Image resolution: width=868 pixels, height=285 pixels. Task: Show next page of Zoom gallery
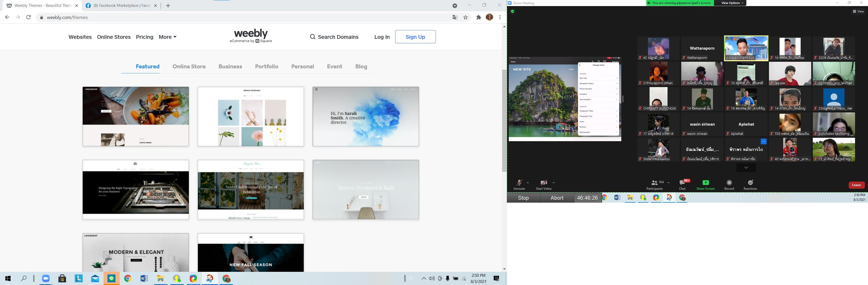pyautogui.click(x=746, y=167)
